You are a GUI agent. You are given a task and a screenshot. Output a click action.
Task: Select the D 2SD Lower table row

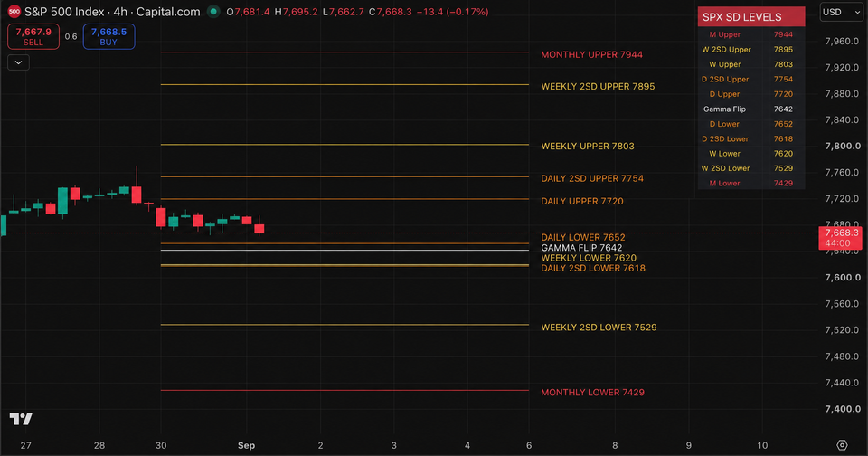tap(751, 139)
